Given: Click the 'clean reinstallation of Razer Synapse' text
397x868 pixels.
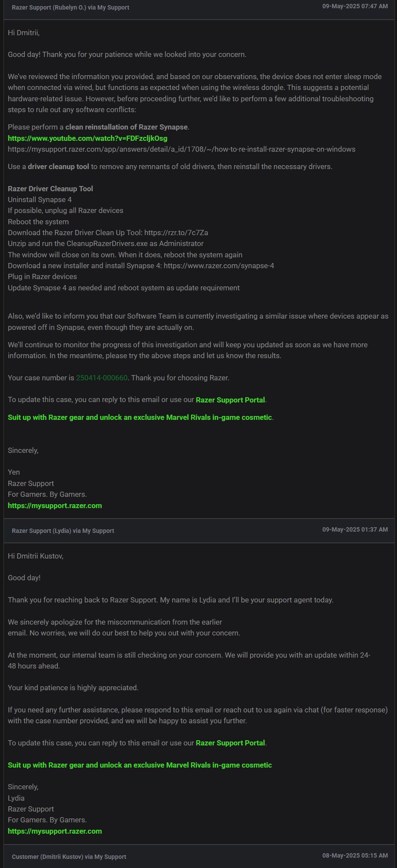Looking at the screenshot, I should tap(127, 127).
